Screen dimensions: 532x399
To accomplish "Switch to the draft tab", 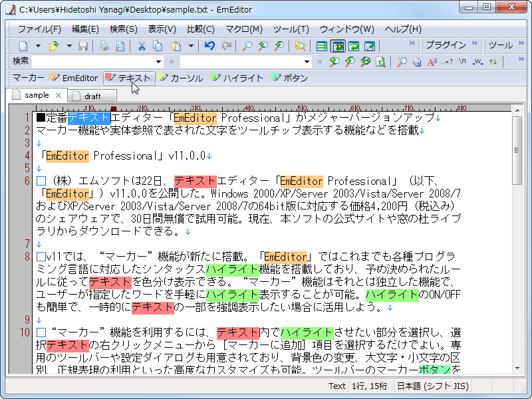I will 92,96.
